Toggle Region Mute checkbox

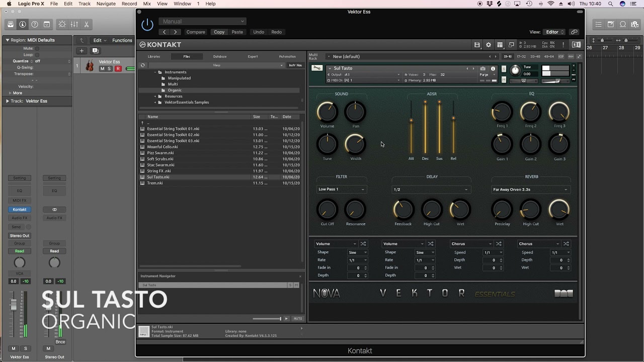coord(37,49)
